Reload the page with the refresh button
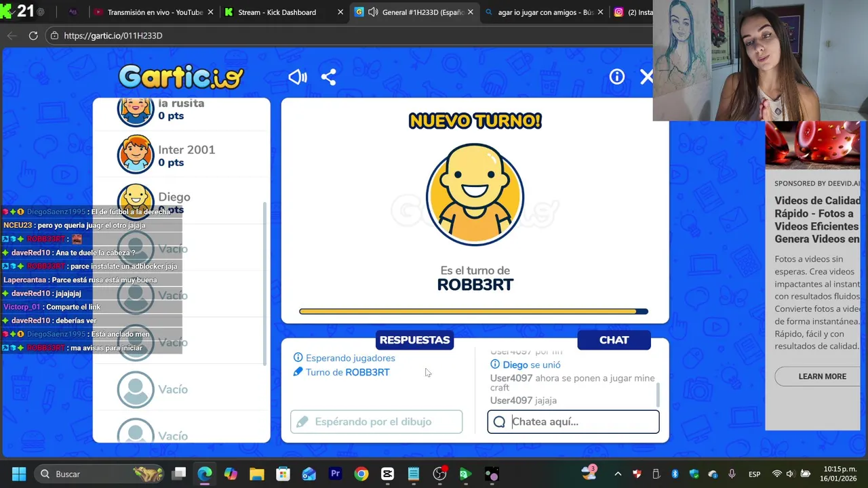This screenshot has height=488, width=868. (x=33, y=35)
